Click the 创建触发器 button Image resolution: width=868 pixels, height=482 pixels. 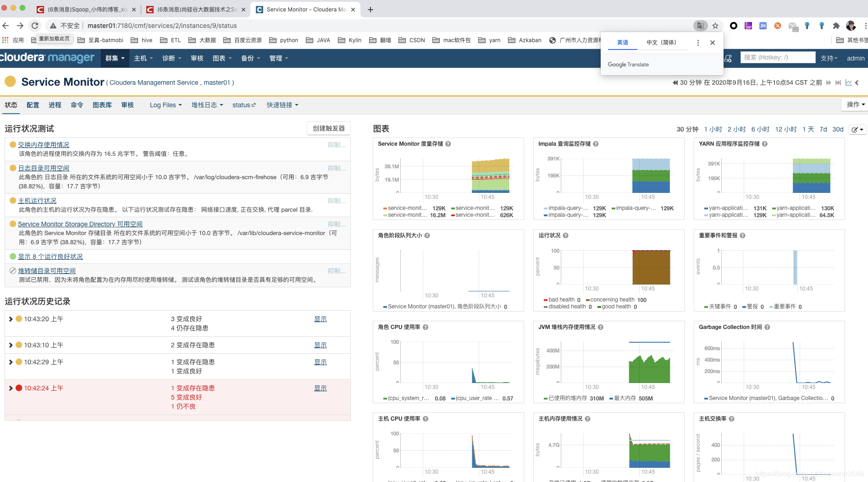pos(329,128)
